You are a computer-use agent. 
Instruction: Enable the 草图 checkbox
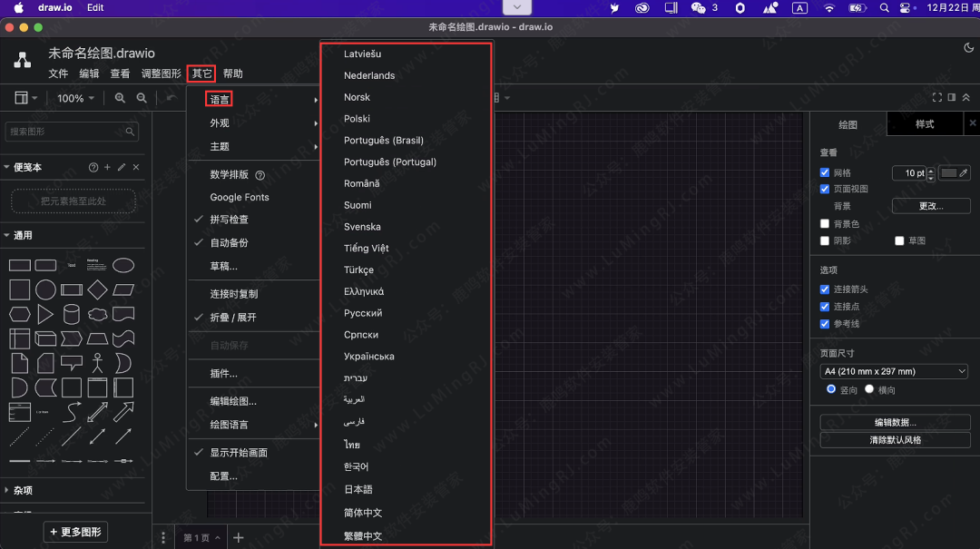899,240
